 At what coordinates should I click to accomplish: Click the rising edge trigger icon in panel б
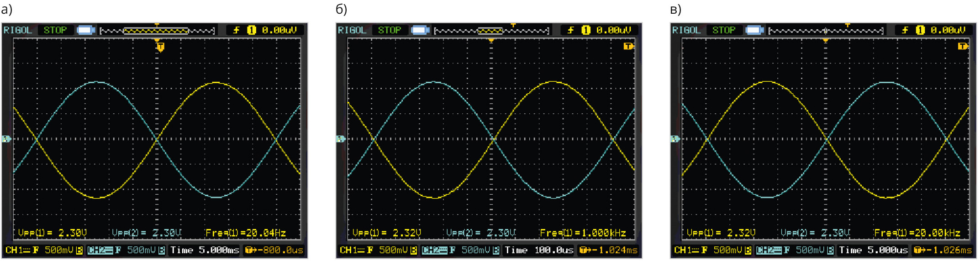[570, 30]
